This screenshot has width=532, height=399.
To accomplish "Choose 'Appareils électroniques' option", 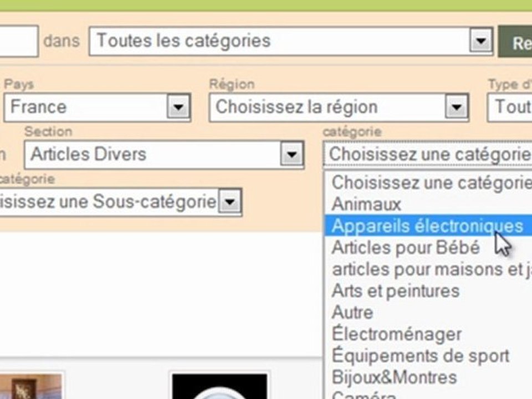I will tap(428, 226).
